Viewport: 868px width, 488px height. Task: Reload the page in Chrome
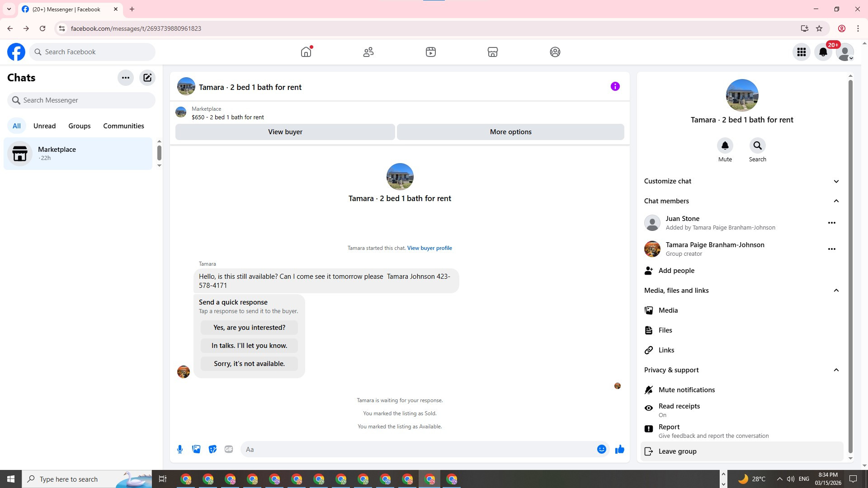tap(42, 28)
